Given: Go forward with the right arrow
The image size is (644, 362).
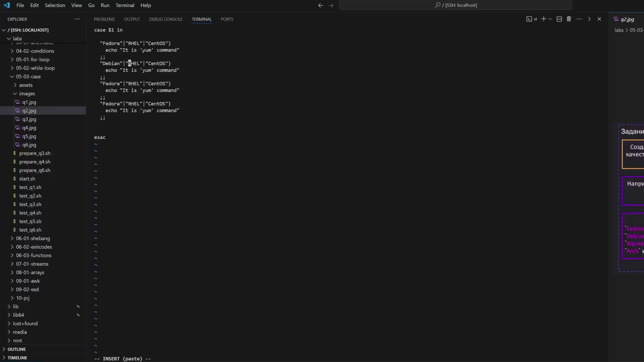Looking at the screenshot, I should pos(331,5).
